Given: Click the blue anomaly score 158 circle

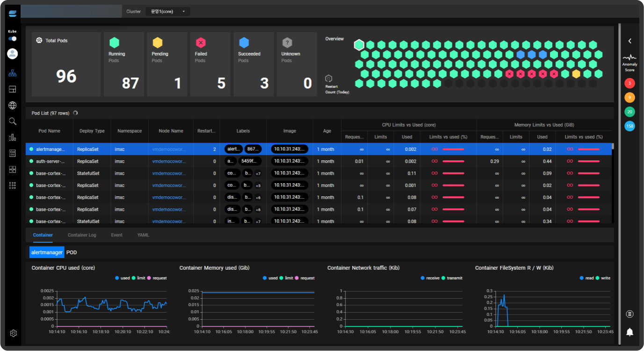Looking at the screenshot, I should (630, 126).
